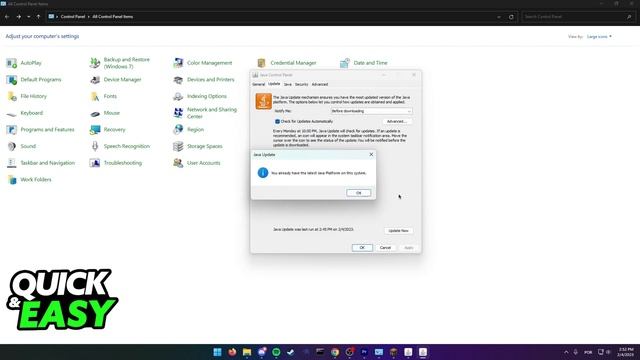This screenshot has width=640, height=360.
Task: Open Programs and Features
Action: (40, 130)
